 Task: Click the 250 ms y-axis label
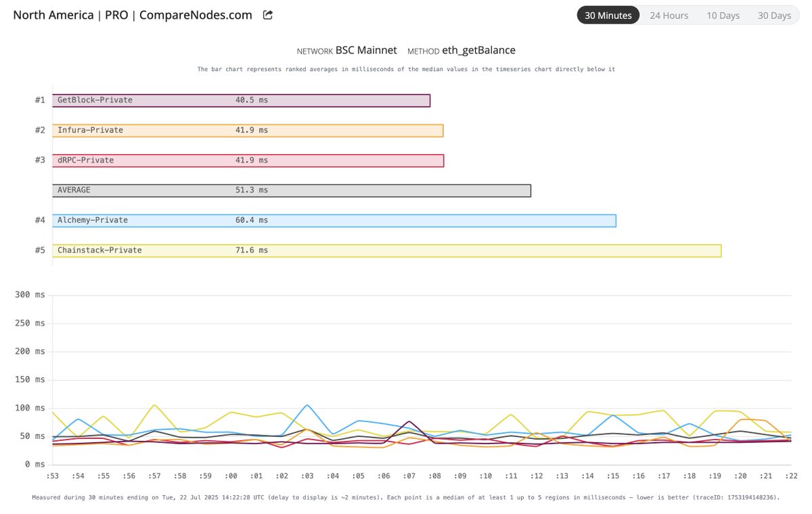pos(30,323)
